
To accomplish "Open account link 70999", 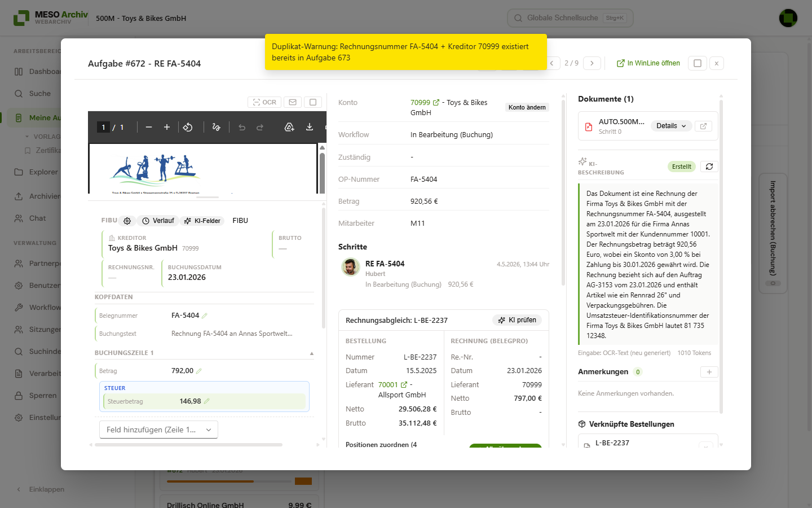I will click(x=420, y=103).
